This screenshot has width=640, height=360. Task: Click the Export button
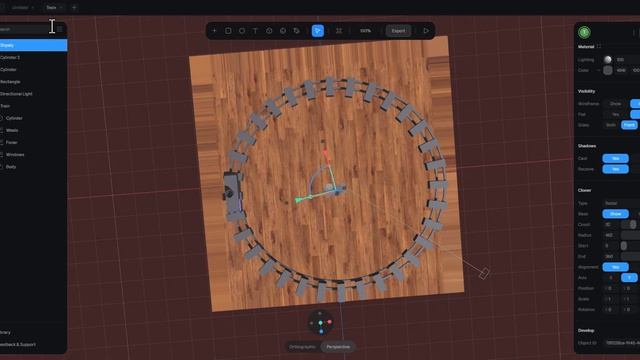coord(398,31)
